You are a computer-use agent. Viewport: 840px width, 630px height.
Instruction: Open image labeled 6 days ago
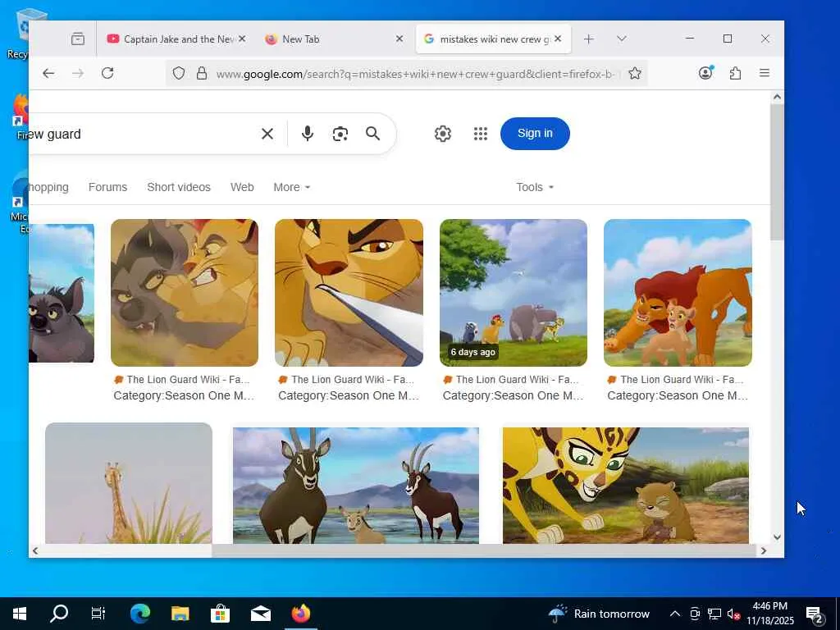tap(514, 293)
